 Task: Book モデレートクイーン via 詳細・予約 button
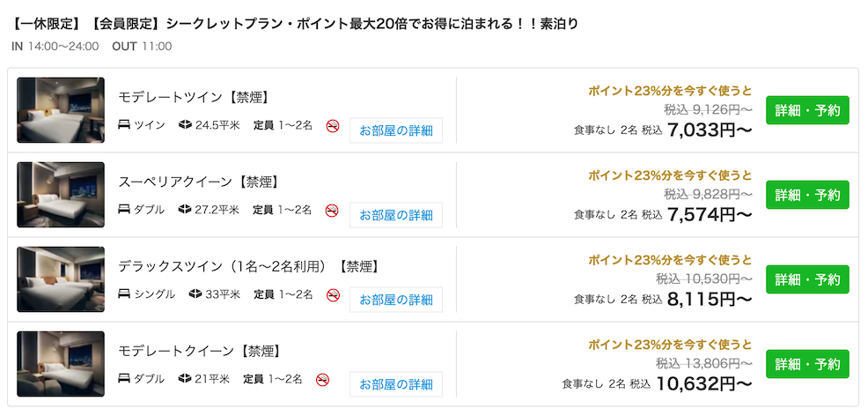(x=807, y=364)
